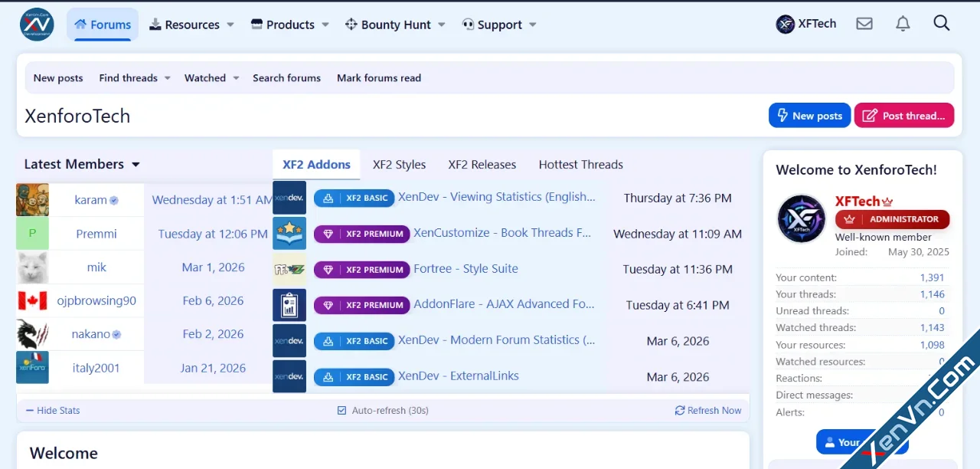Click XFTech avatar in top navigation
The height and width of the screenshot is (469, 980).
pos(786,25)
